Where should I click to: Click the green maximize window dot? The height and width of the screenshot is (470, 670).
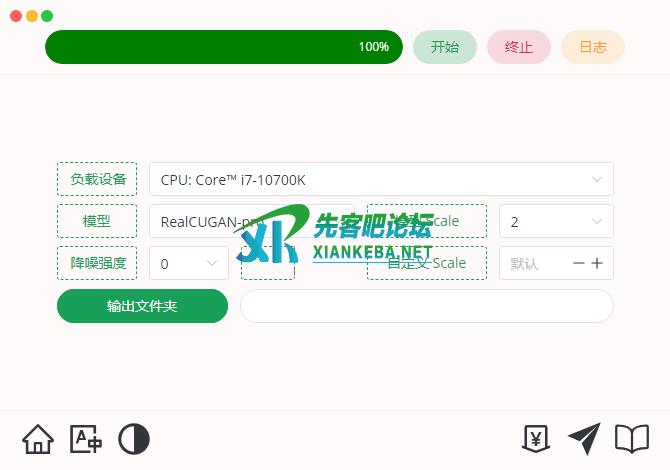tap(47, 16)
